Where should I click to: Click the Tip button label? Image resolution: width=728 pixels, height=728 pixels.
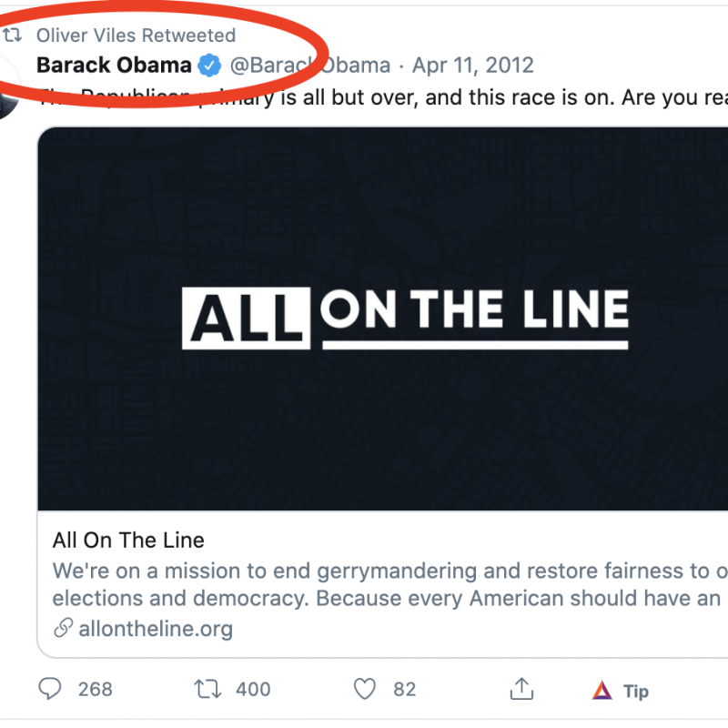636,692
